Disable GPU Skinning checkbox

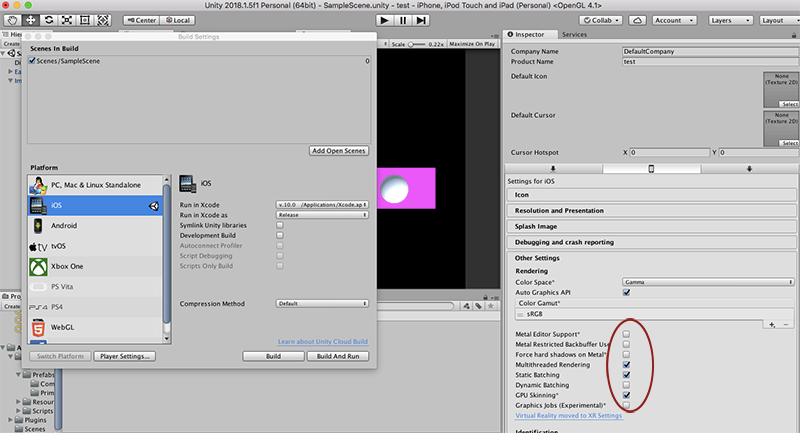(627, 395)
